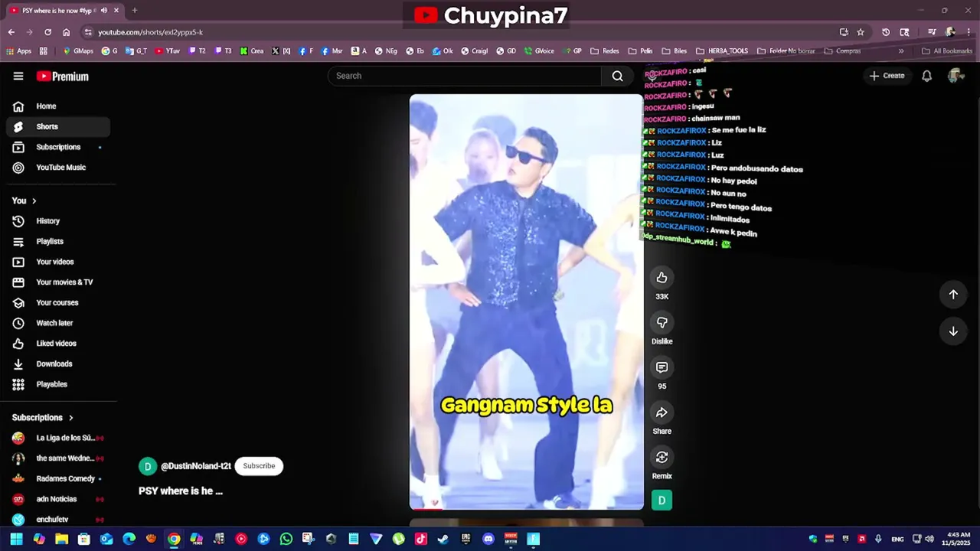
Task: Open the All Bookmarks folder
Action: 947,51
